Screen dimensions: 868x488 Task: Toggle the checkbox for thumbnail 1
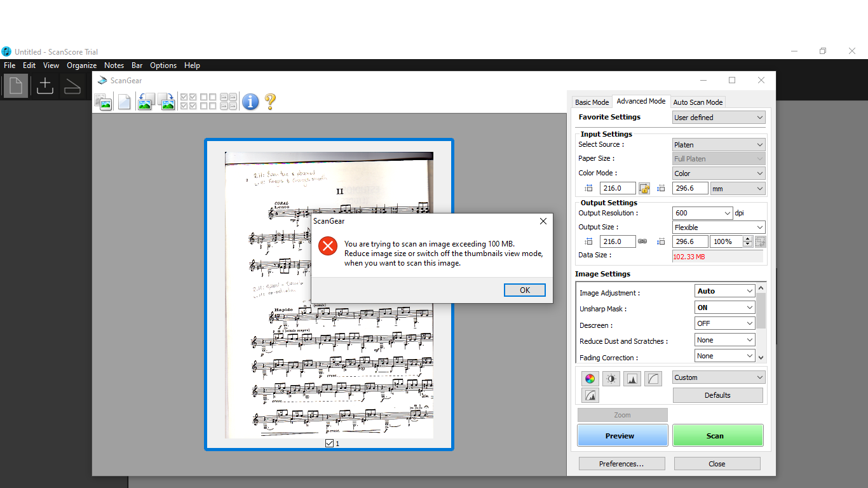click(x=329, y=443)
